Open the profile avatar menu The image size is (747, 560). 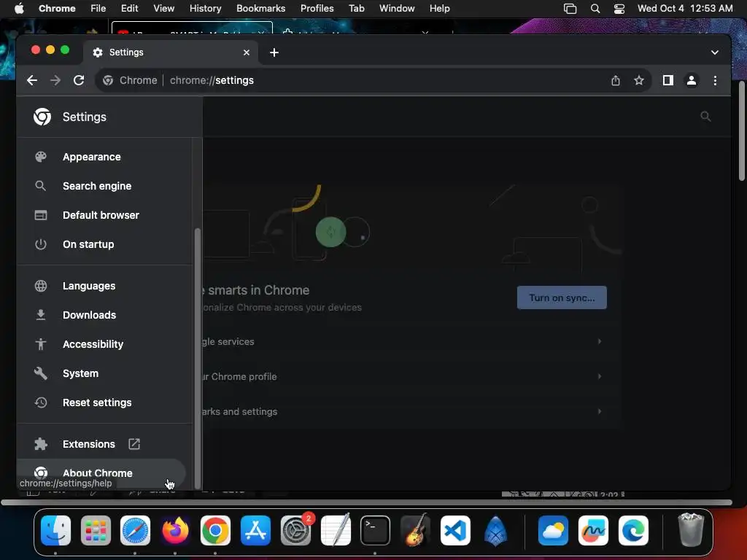click(692, 80)
